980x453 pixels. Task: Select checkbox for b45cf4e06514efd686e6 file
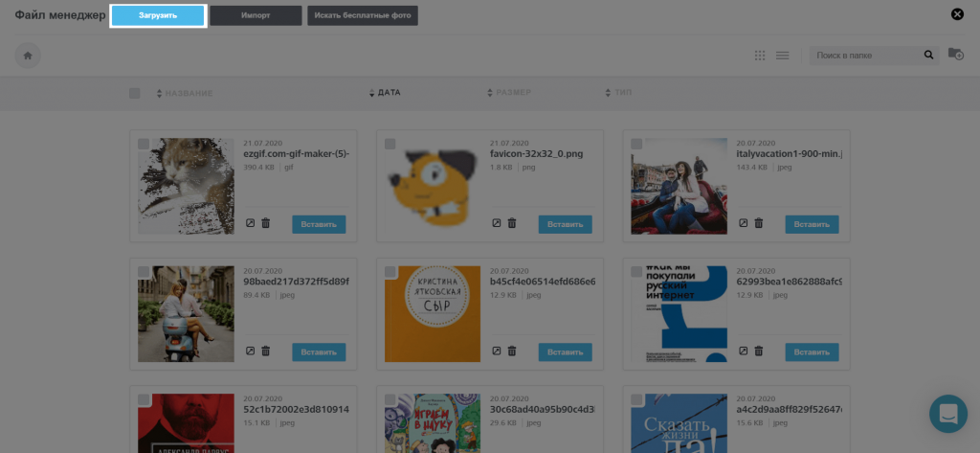pos(390,272)
